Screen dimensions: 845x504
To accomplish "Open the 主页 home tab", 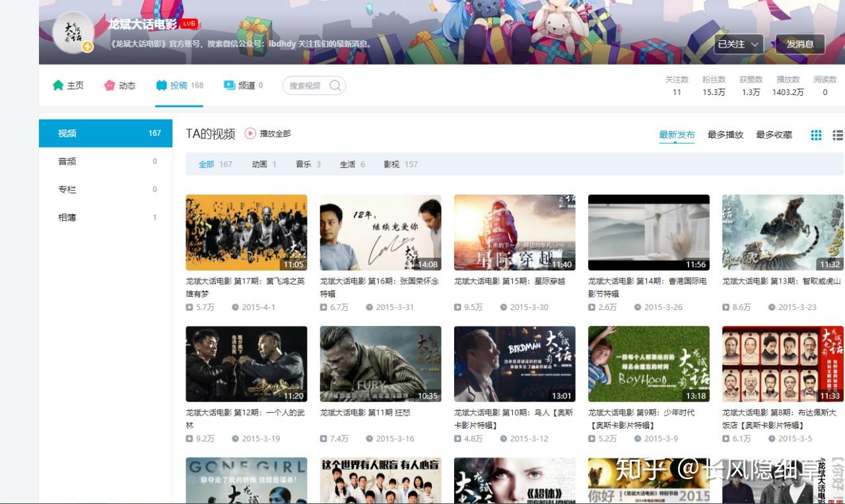I will (x=68, y=85).
